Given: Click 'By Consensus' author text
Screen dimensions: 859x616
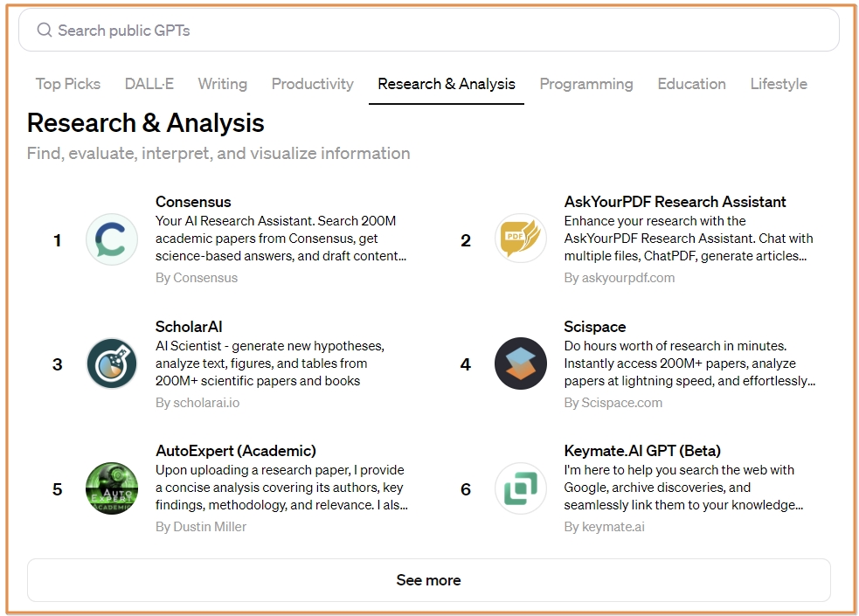Looking at the screenshot, I should pos(196,278).
